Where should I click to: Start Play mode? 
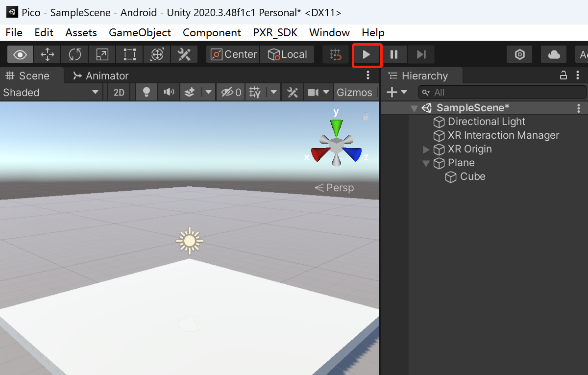point(367,54)
